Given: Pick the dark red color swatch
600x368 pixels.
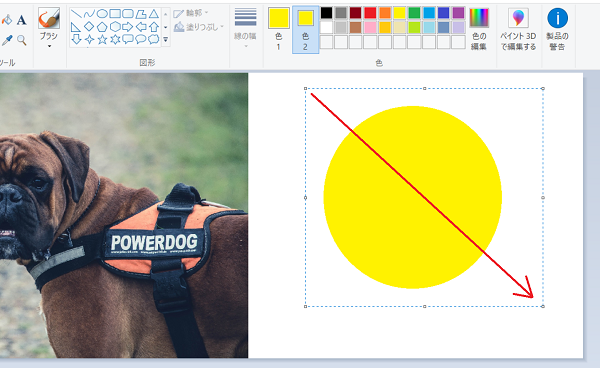Looking at the screenshot, I should pyautogui.click(x=355, y=13).
